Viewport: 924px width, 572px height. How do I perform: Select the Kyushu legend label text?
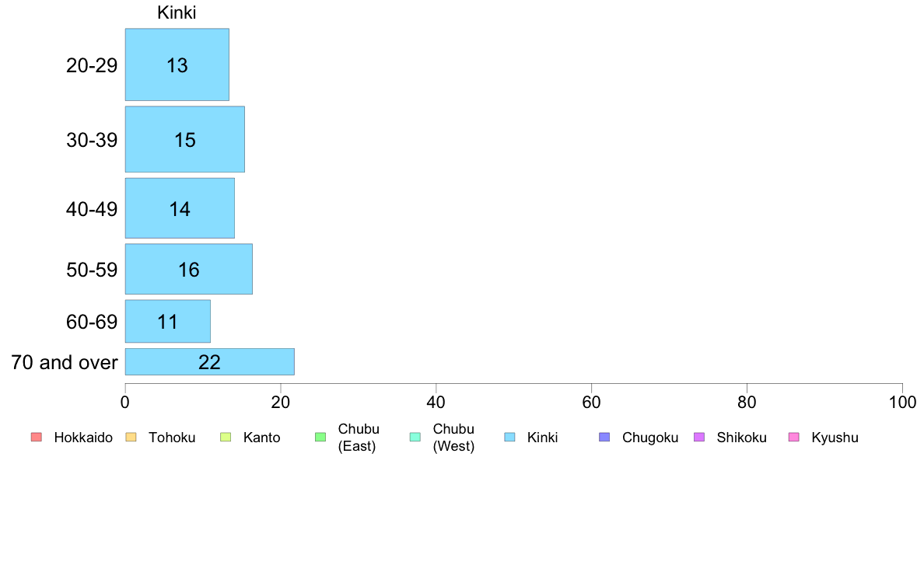coord(835,438)
